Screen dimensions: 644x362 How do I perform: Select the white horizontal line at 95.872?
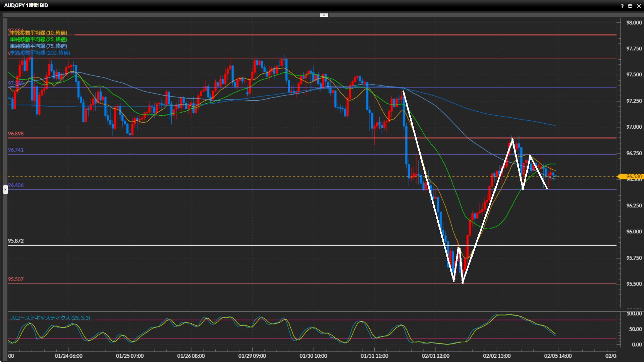tap(235, 245)
